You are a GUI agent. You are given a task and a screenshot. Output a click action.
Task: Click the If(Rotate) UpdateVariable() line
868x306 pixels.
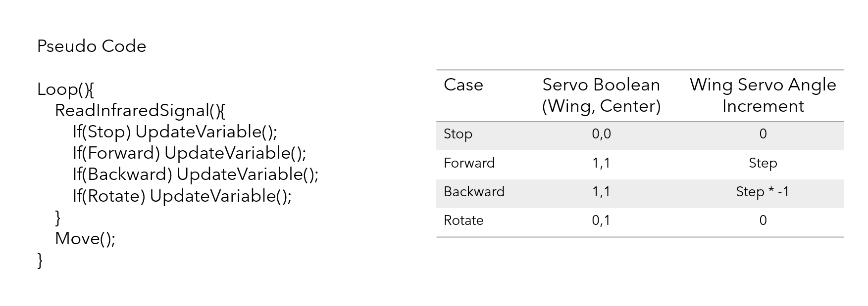182,196
